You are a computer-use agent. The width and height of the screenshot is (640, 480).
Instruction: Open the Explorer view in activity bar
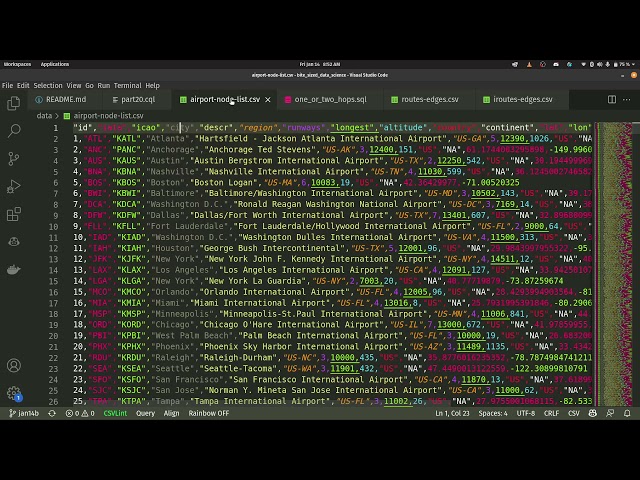pos(14,102)
